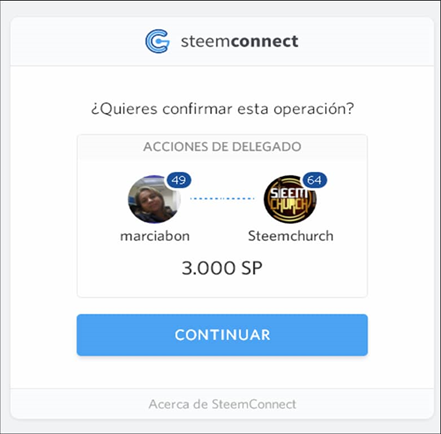Click the SteemConnect logo icon
The height and width of the screenshot is (434, 441).
[x=157, y=41]
